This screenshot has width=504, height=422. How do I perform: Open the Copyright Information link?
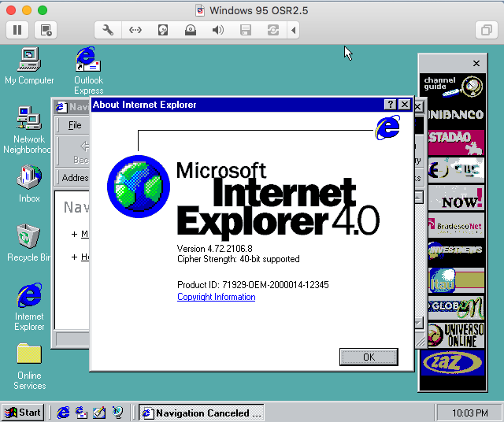tap(216, 297)
